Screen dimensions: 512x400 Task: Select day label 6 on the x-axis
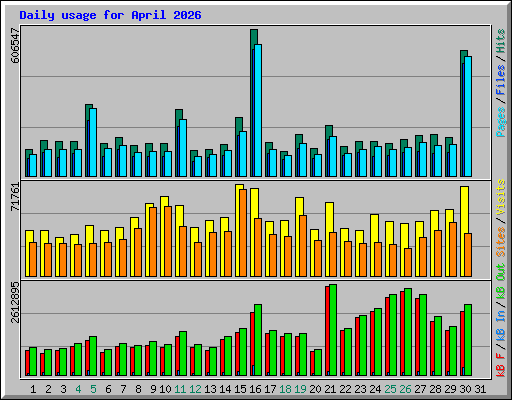tap(108, 389)
